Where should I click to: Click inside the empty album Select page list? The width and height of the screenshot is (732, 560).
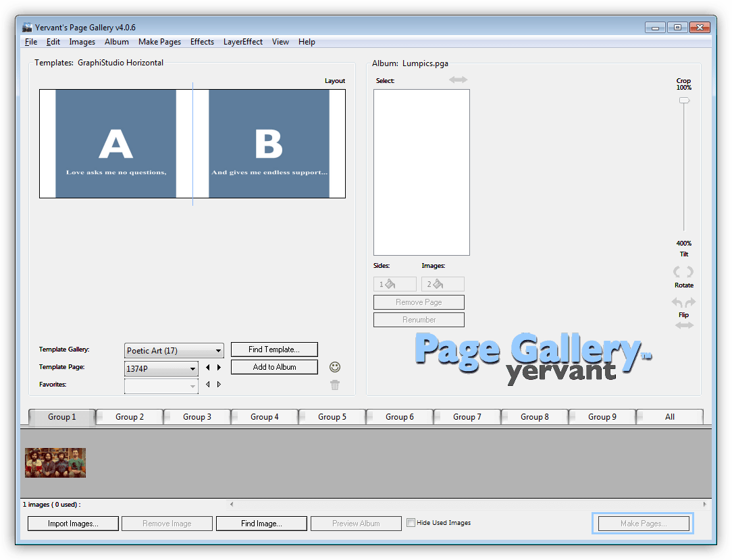tap(421, 173)
